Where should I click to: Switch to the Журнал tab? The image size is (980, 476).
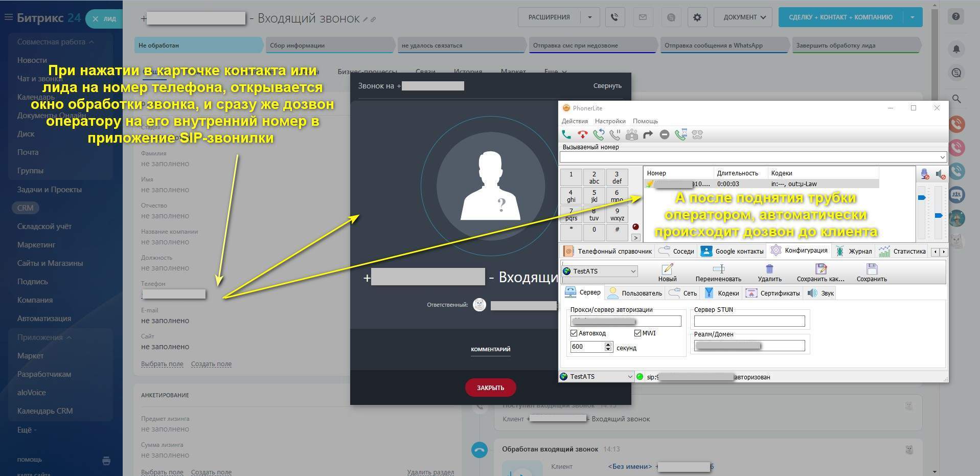pyautogui.click(x=853, y=251)
